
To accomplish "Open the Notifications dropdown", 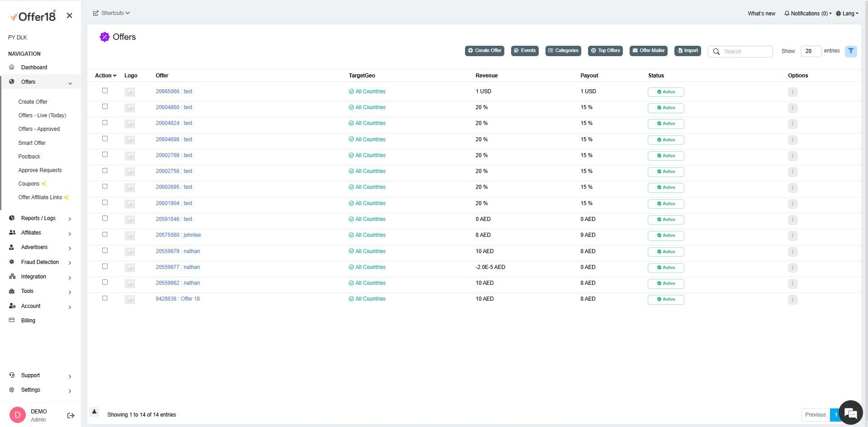I will point(808,14).
